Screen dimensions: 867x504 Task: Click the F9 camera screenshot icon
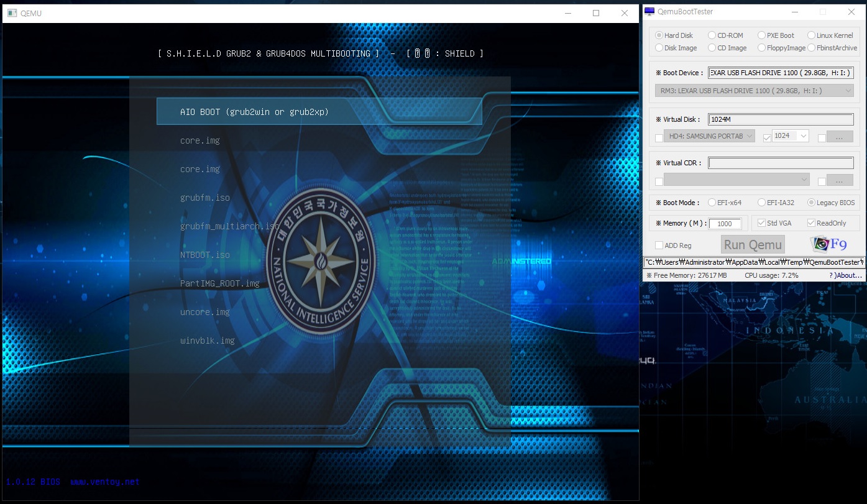829,244
